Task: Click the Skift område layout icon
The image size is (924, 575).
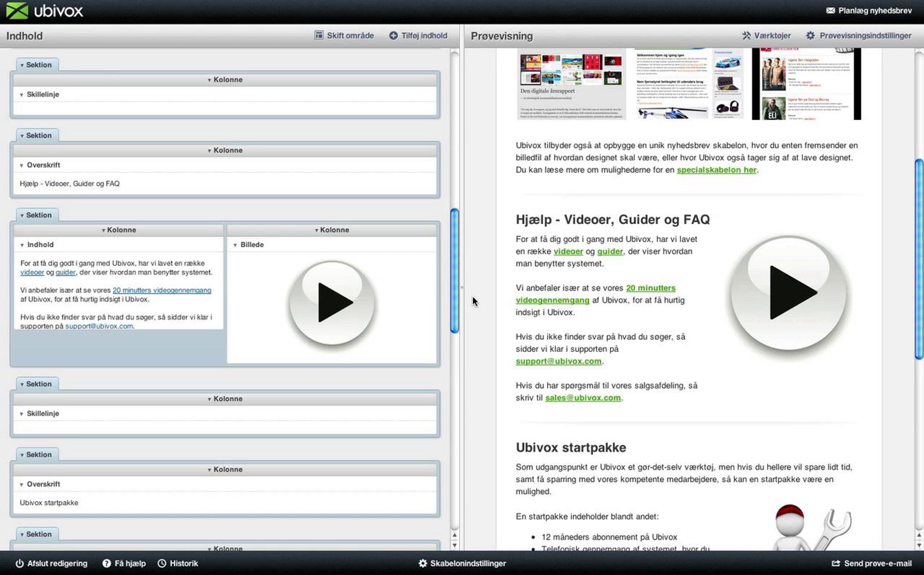Action: coord(319,35)
